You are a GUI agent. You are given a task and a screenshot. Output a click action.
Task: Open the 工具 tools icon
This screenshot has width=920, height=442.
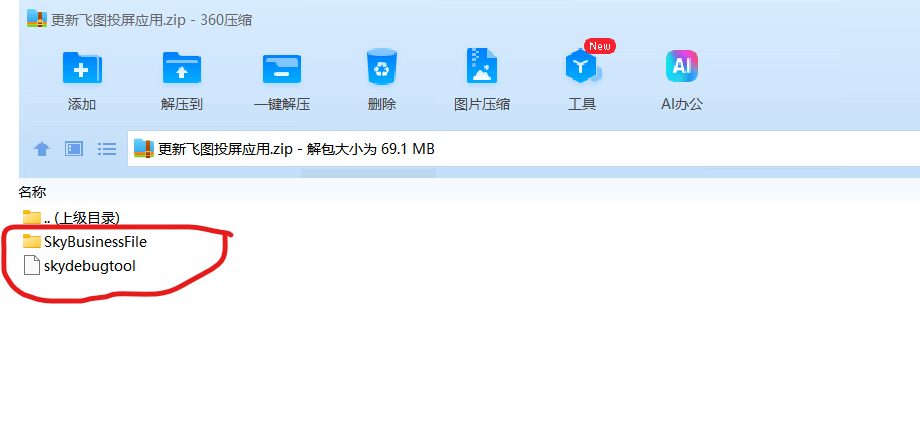(x=581, y=66)
